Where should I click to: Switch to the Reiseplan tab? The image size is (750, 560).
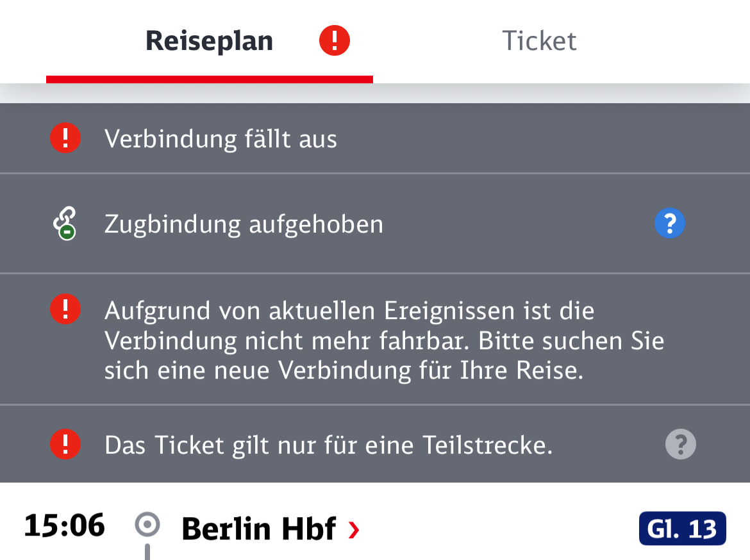coord(209,41)
